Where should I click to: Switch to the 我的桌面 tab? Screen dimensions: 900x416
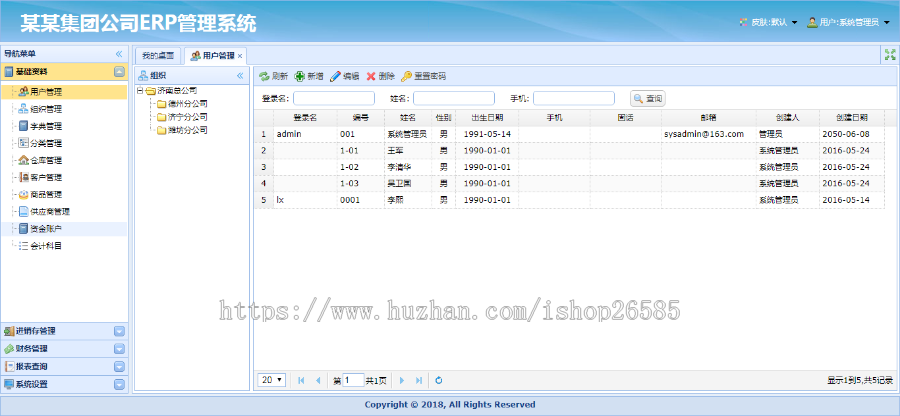pyautogui.click(x=158, y=55)
